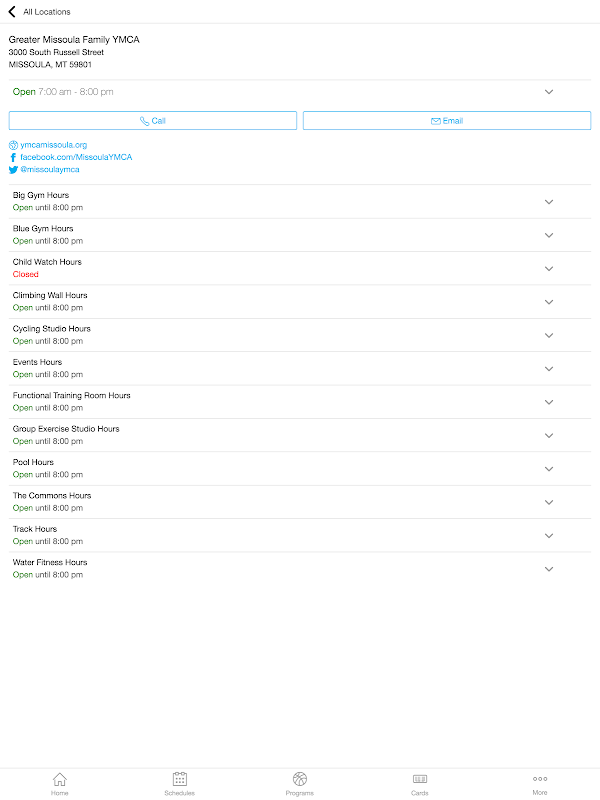Select the Child Watch Hours label
Screen dimensions: 600x800
coord(47,262)
